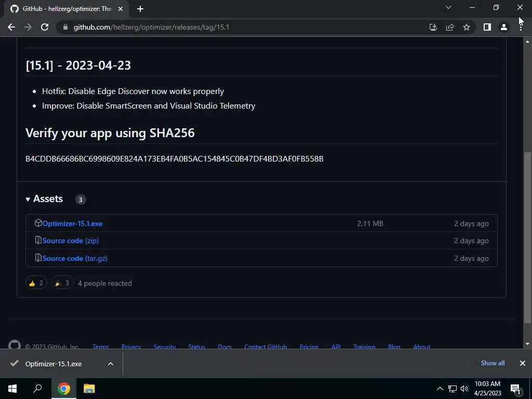Viewport: 532px width, 399px height.
Task: Open the taskbar clock and date
Action: (487, 389)
